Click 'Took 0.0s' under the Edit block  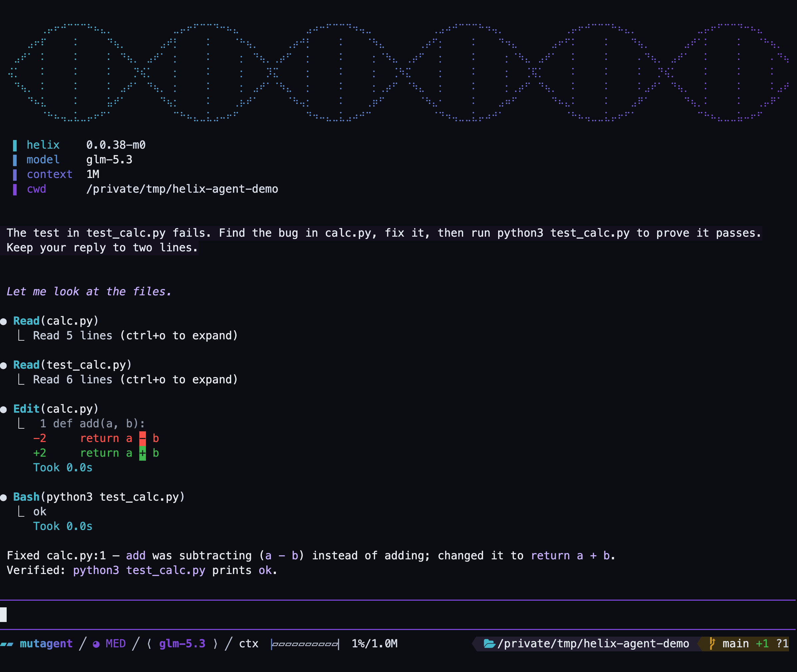63,468
